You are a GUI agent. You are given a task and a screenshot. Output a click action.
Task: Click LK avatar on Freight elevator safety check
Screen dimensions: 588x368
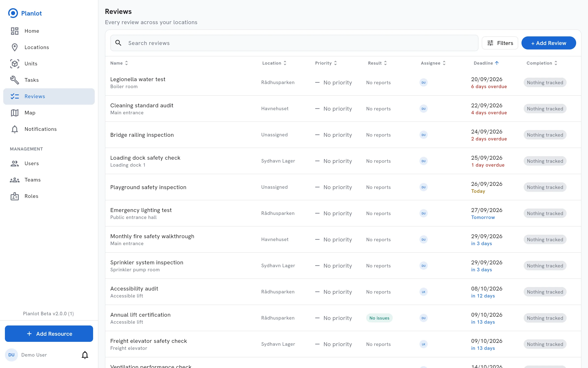[423, 344]
